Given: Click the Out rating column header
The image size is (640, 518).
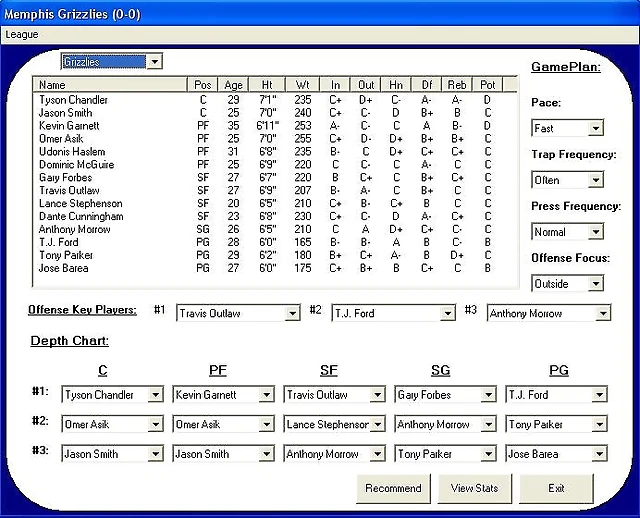Looking at the screenshot, I should 366,84.
